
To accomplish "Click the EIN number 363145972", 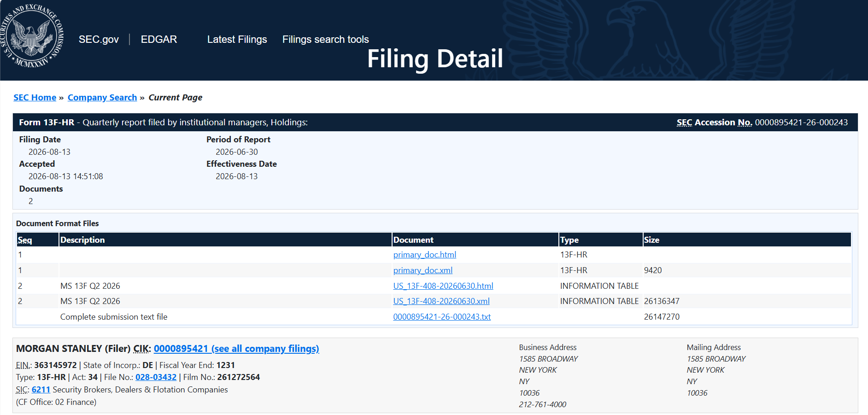I will tap(56, 365).
